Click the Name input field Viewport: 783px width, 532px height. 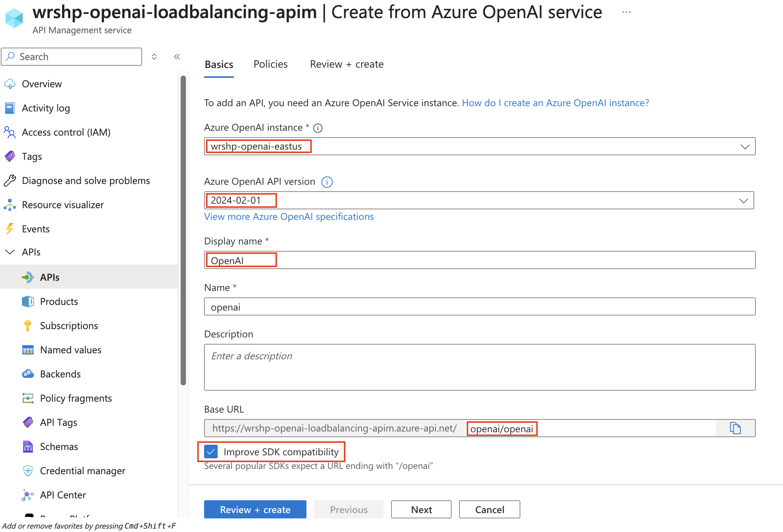click(480, 306)
